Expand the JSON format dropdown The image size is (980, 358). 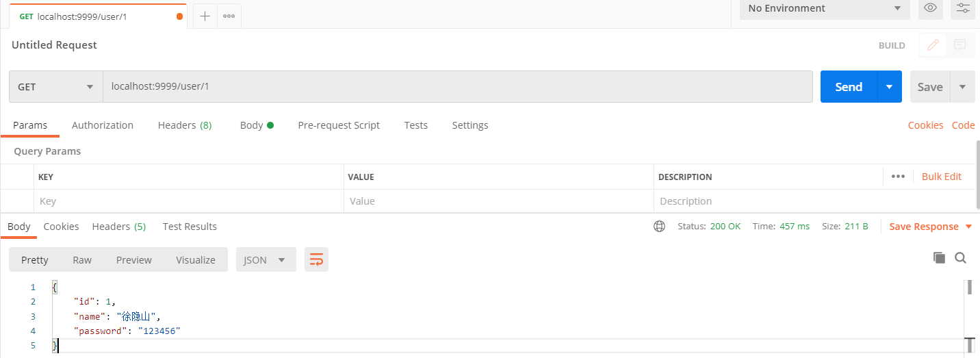point(266,260)
